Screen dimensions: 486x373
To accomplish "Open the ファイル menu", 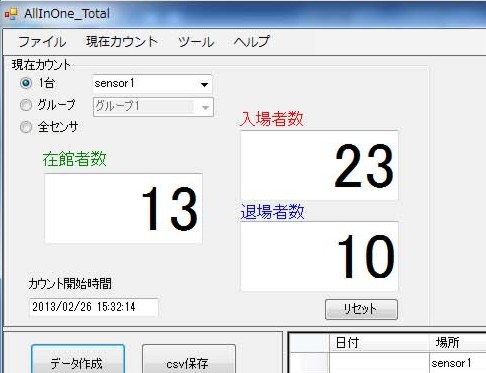I will tap(42, 42).
